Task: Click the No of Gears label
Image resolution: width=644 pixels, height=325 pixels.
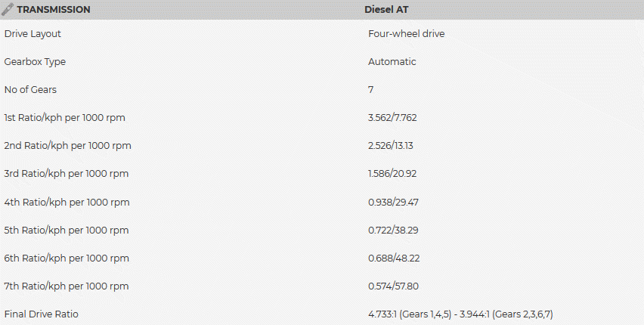Action: [30, 90]
